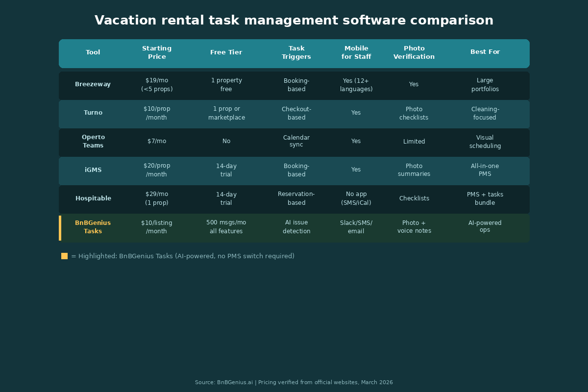Image resolution: width=588 pixels, height=392 pixels.
Task: Select the 'Starting Price' column header
Action: click(157, 52)
